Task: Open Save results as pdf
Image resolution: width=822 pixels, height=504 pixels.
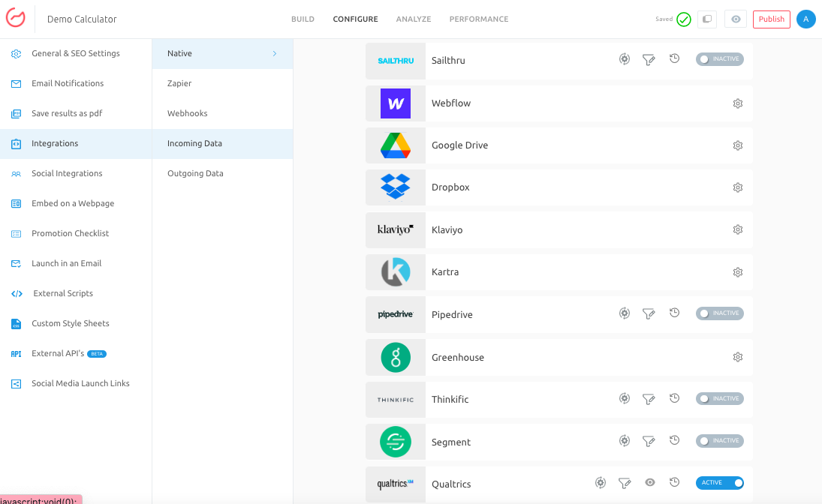Action: point(76,113)
